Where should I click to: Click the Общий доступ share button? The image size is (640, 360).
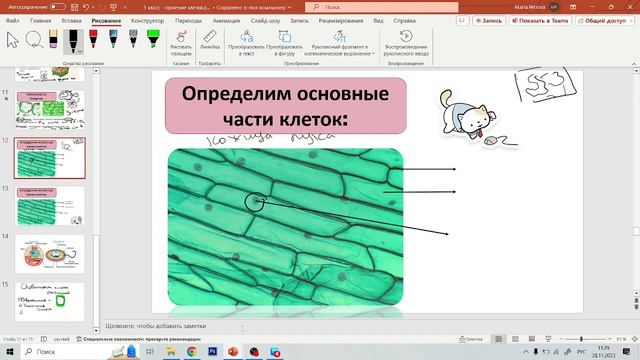pos(602,20)
